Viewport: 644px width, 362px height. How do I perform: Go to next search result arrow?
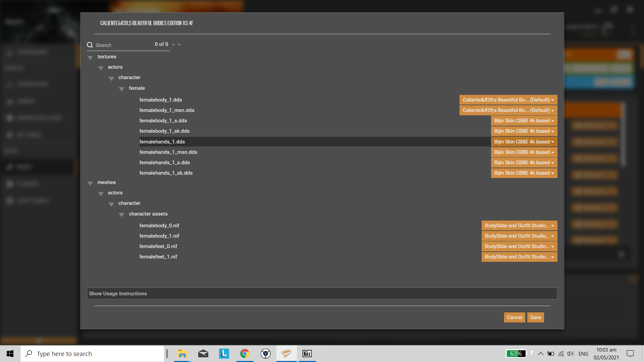pos(179,45)
